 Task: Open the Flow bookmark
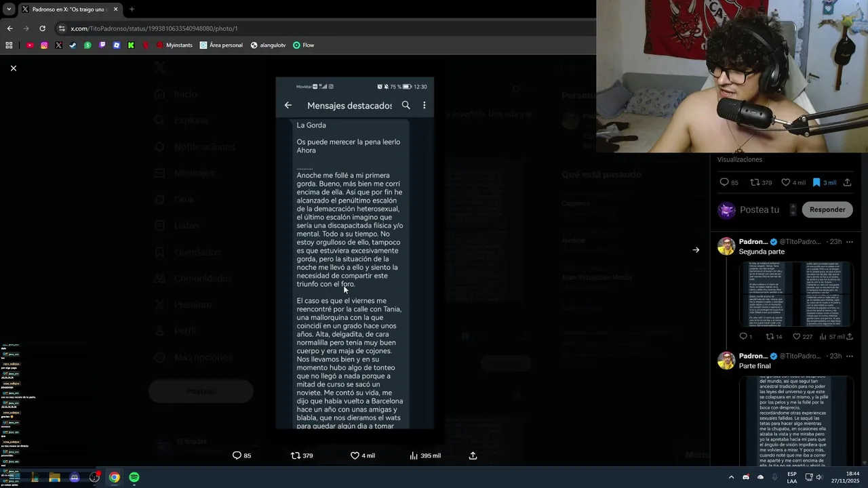tap(303, 45)
